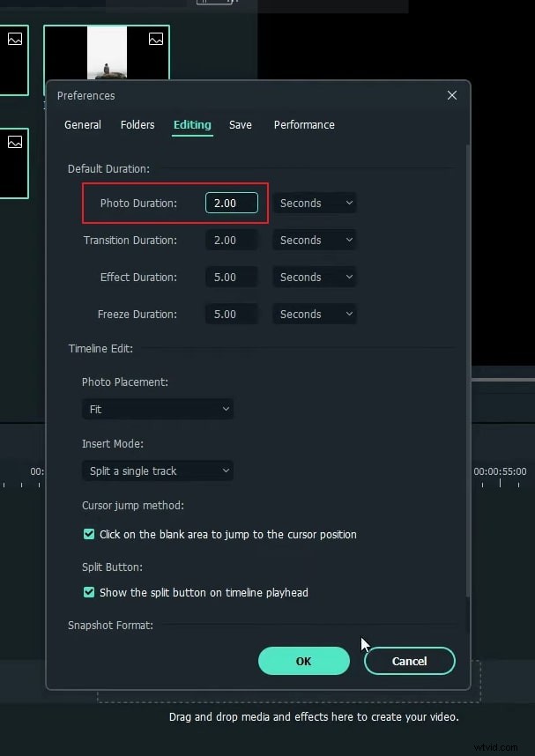The width and height of the screenshot is (535, 756).
Task: Click the OK button
Action: tap(303, 661)
